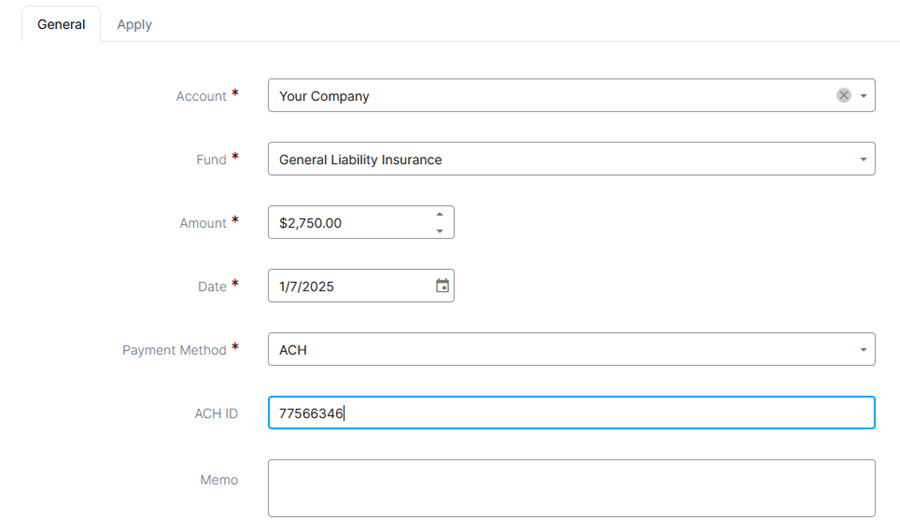Viewport: 900px width, 532px height.
Task: Click the 1/7/2025 date text field
Action: click(x=350, y=286)
